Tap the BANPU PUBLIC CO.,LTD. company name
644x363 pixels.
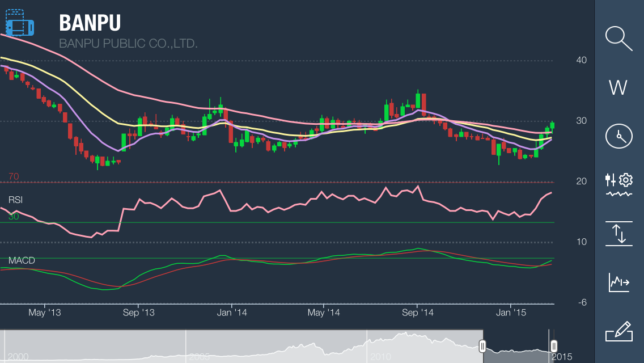[x=128, y=43]
